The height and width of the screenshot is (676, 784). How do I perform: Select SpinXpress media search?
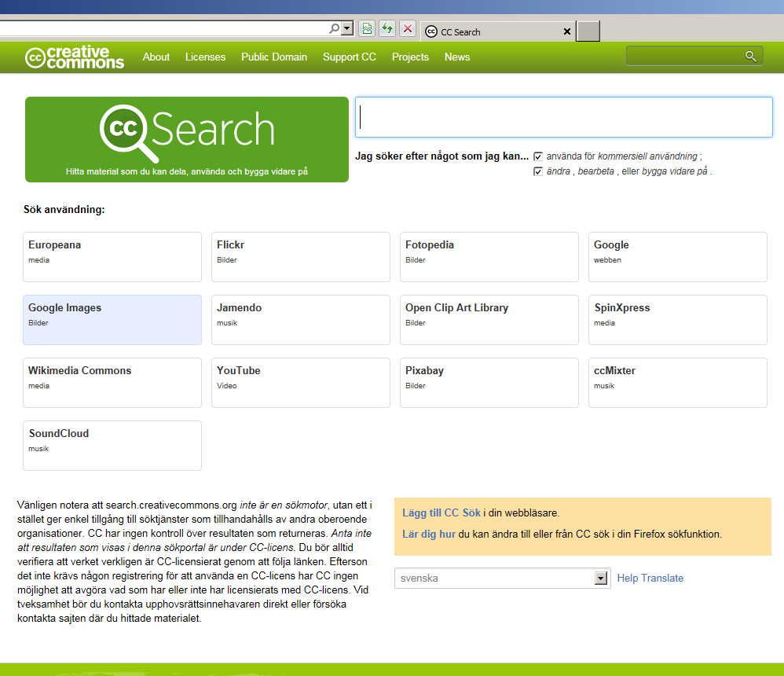(677, 320)
